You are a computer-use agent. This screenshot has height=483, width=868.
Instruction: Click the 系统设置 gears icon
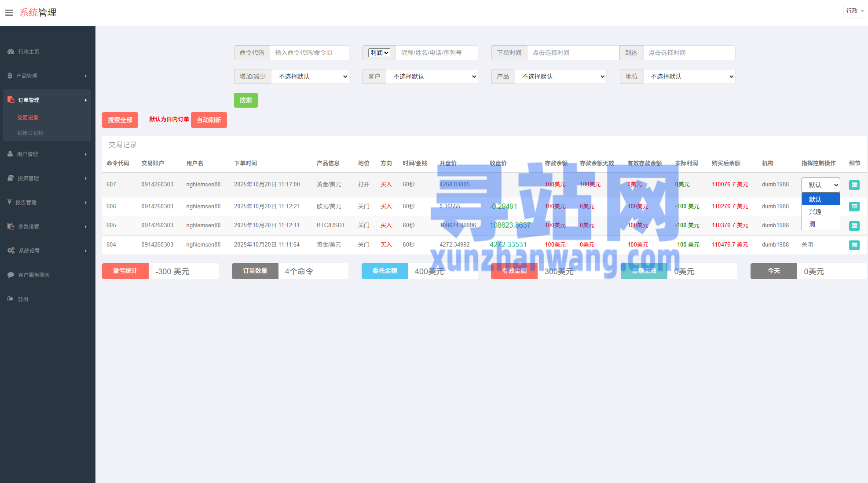click(11, 251)
